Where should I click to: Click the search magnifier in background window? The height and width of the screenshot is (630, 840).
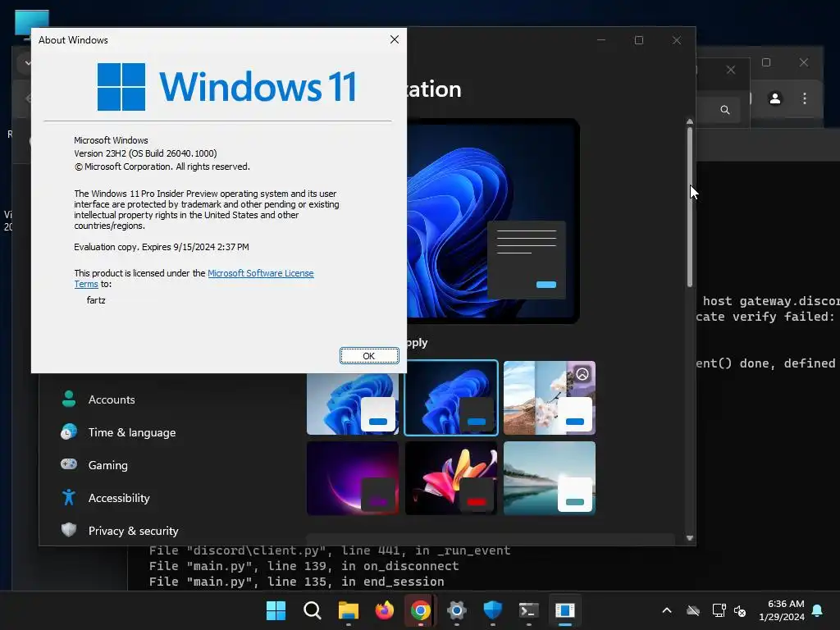click(x=725, y=110)
